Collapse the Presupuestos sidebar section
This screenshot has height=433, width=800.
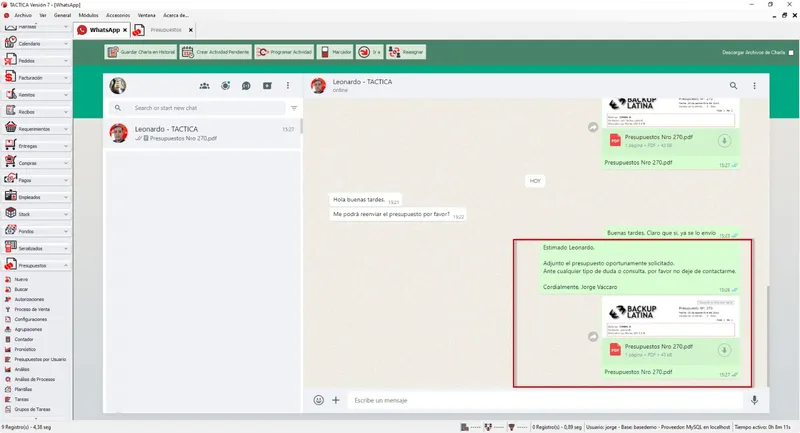coord(36,266)
